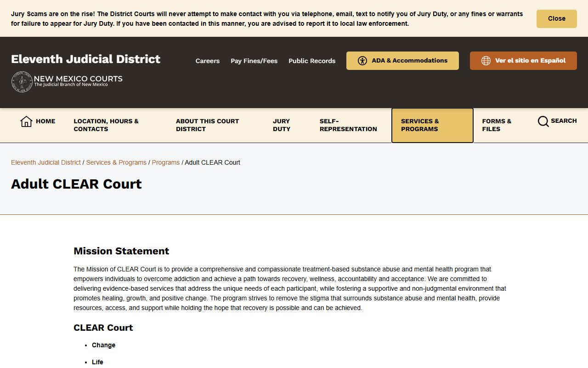Switch to Ver el sitio en Español
This screenshot has width=588, height=368.
[x=523, y=61]
